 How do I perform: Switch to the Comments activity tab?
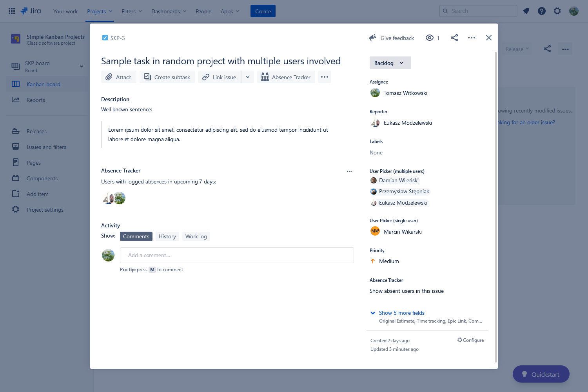point(136,236)
